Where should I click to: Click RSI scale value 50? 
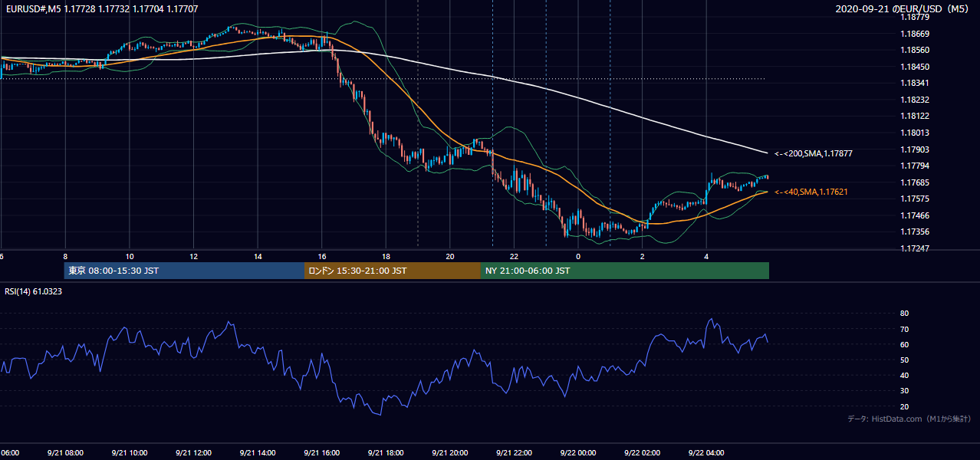pos(905,360)
